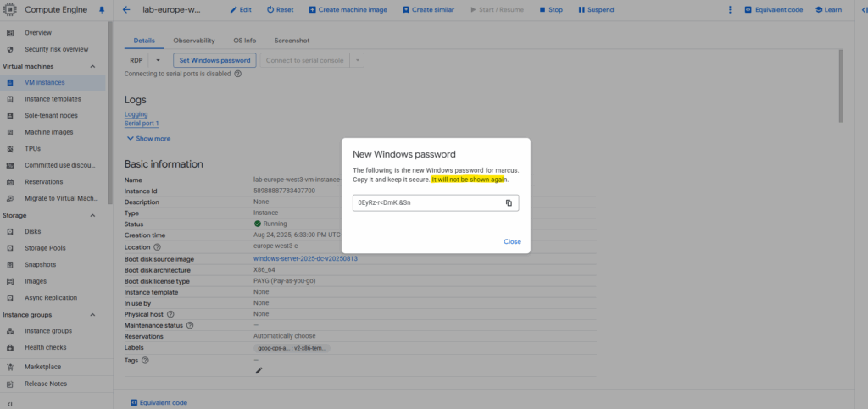This screenshot has height=409, width=868.
Task: Click Equivalent code in the top bar
Action: pyautogui.click(x=773, y=10)
